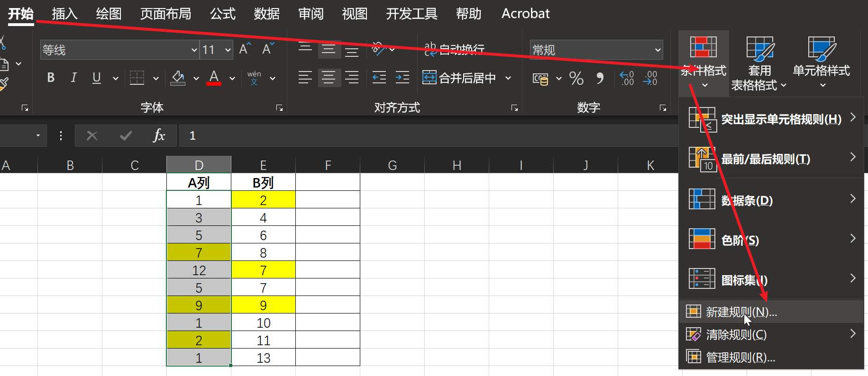This screenshot has width=868, height=376.
Task: Open the font size box showing 11
Action: 217,50
